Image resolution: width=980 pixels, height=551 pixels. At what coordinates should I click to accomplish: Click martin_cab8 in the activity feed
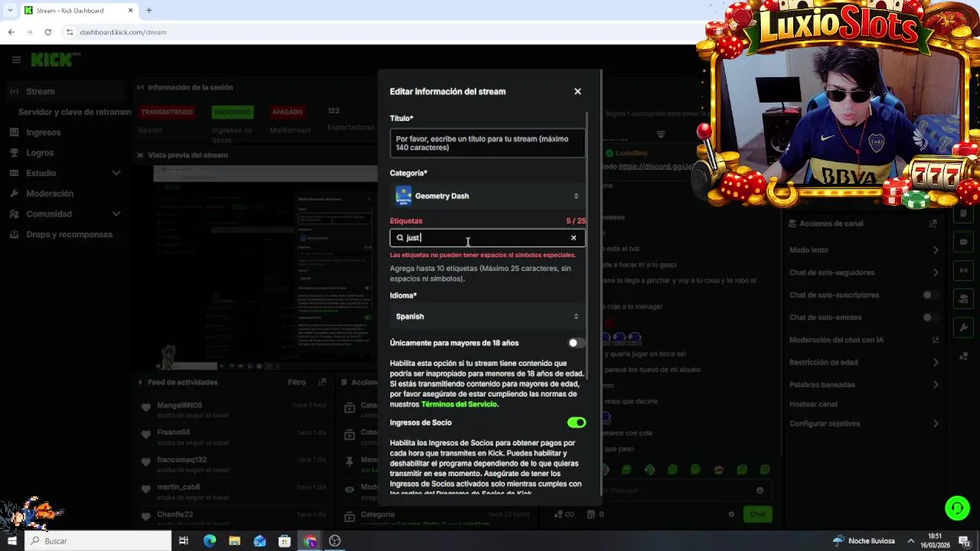point(178,487)
